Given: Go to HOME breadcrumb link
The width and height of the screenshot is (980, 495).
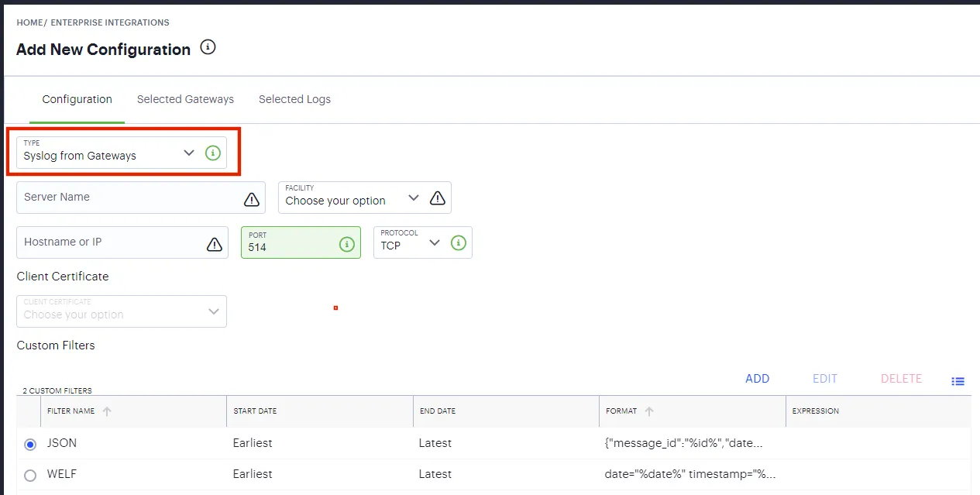Looking at the screenshot, I should pos(29,22).
